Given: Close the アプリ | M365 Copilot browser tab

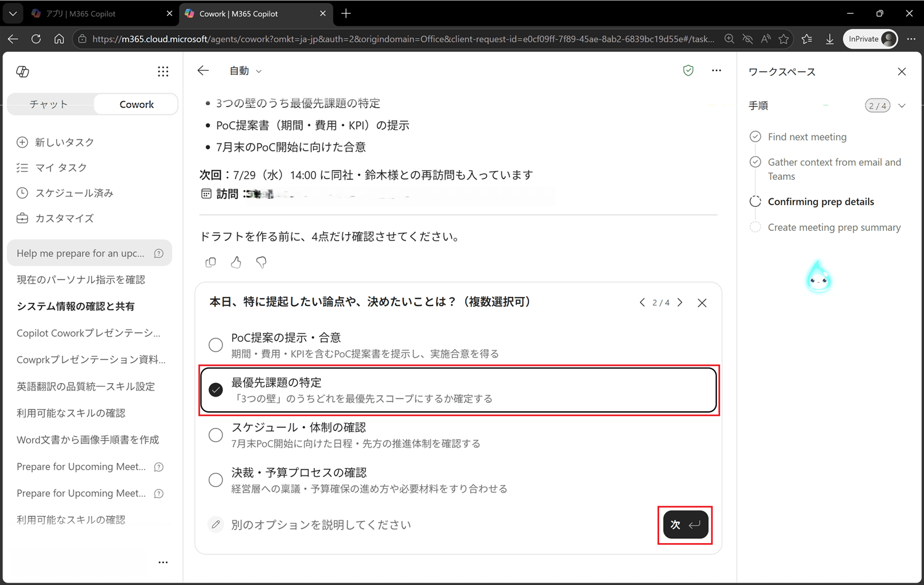Looking at the screenshot, I should pos(169,14).
